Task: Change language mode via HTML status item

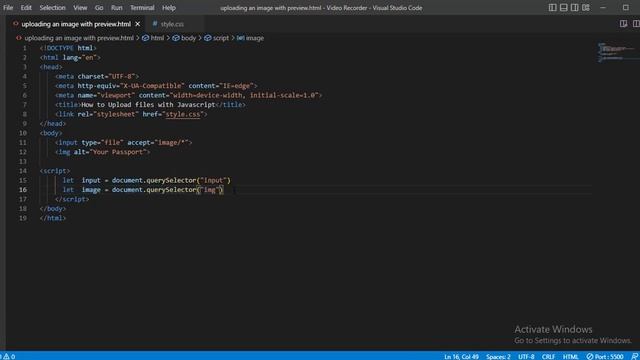Action: (x=571, y=356)
